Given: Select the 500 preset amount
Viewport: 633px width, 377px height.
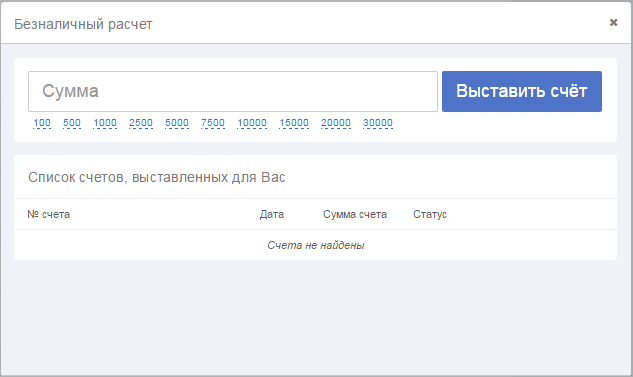Looking at the screenshot, I should pos(72,123).
